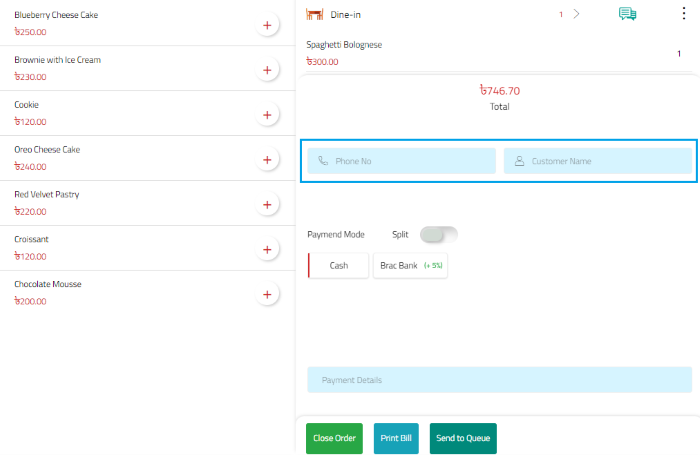The height and width of the screenshot is (455, 700).
Task: Expand guest count with right chevron
Action: [576, 14]
